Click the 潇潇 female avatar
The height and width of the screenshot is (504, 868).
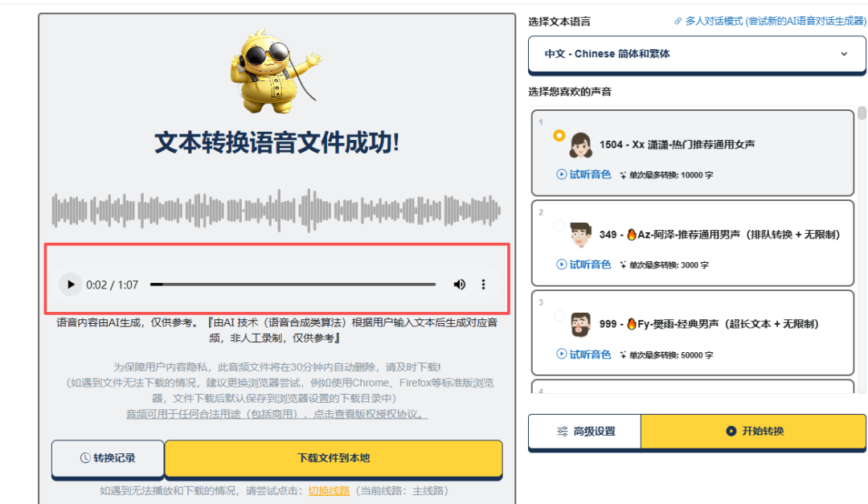pos(581,145)
